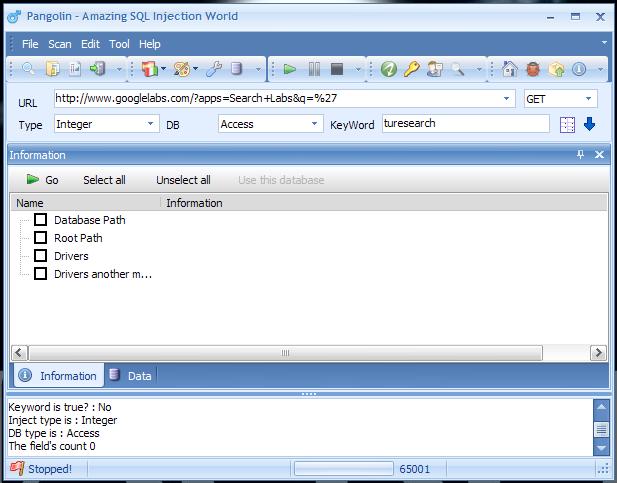Image resolution: width=617 pixels, height=483 pixels.
Task: Click the report page toolbar icon
Action: [75, 69]
